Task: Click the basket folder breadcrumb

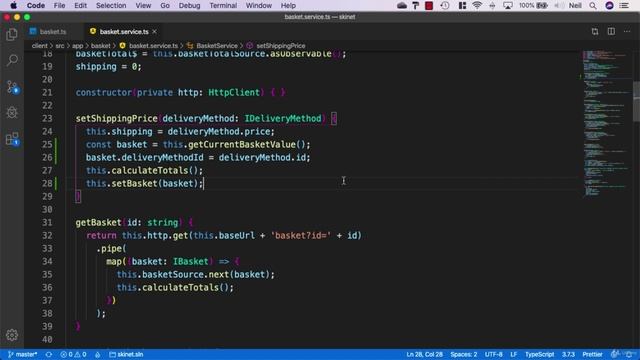Action: click(100, 46)
